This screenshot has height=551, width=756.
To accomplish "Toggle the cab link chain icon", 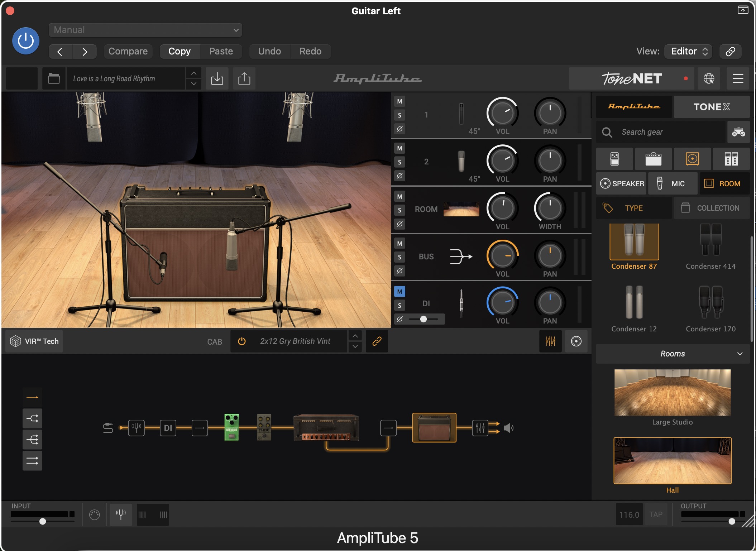I will point(377,341).
